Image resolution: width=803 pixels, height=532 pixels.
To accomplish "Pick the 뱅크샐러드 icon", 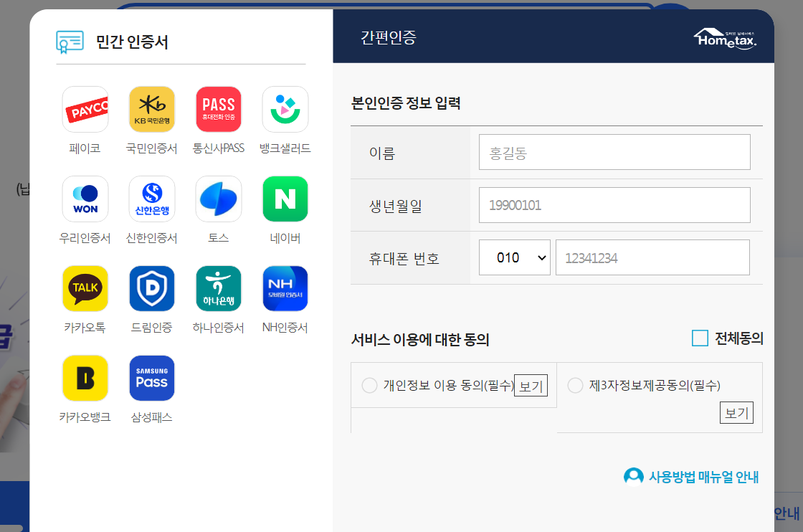I will [285, 109].
